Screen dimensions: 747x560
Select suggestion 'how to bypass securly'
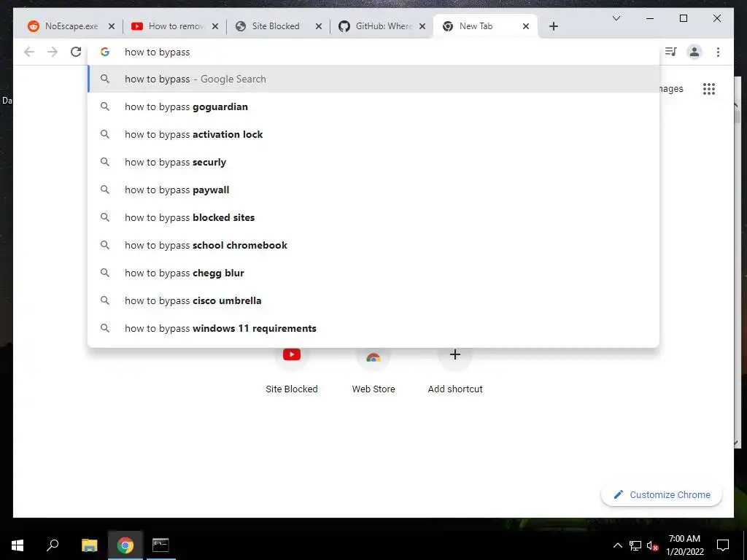click(373, 162)
